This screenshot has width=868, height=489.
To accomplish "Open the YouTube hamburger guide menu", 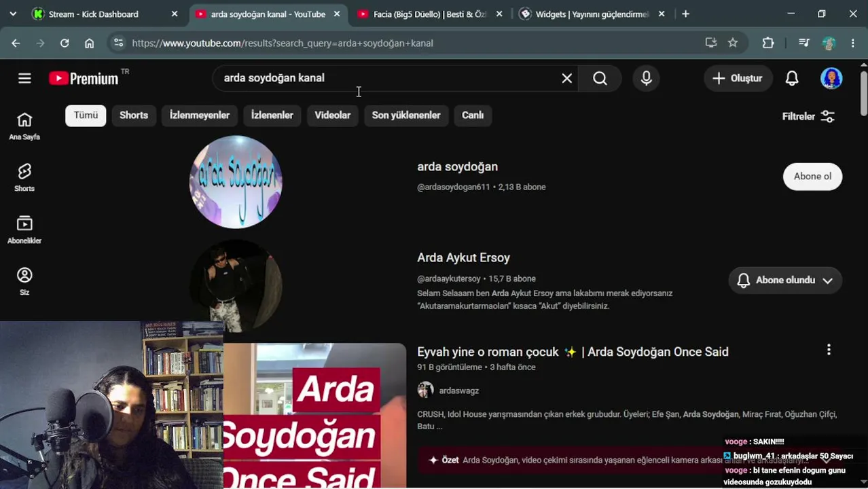I will pyautogui.click(x=24, y=78).
